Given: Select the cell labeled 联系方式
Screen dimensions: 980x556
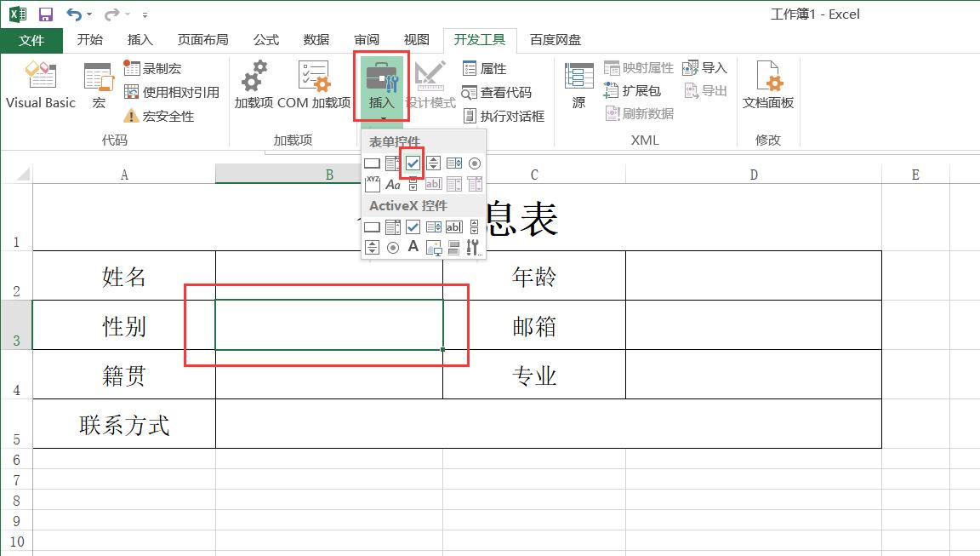Looking at the screenshot, I should 123,424.
